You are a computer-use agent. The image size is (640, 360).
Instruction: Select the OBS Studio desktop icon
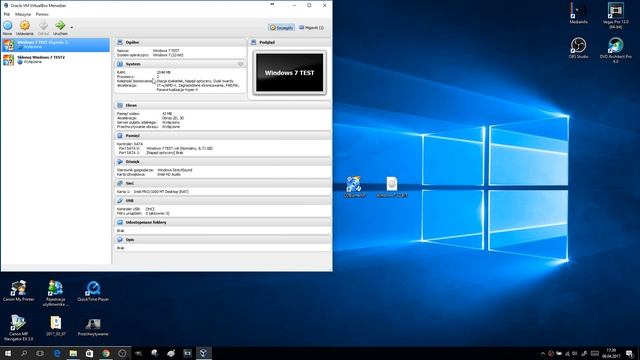click(x=578, y=48)
